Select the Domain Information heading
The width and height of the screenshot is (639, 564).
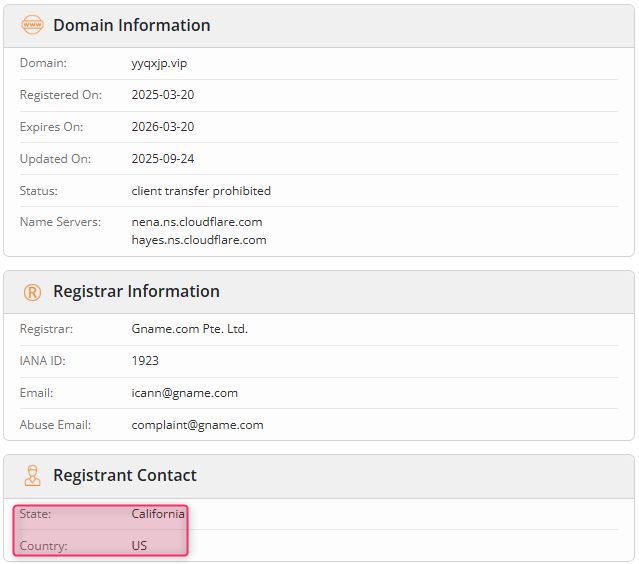point(131,25)
